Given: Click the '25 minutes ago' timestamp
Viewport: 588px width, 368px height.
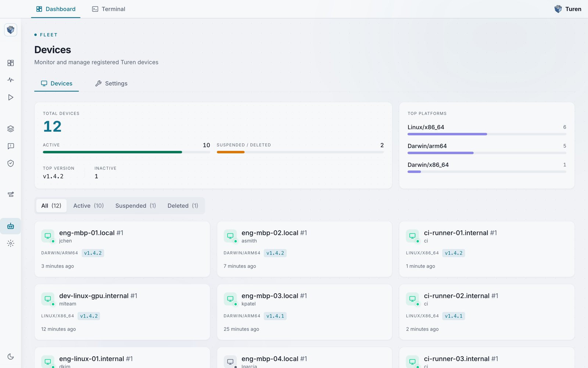Looking at the screenshot, I should pos(241,329).
